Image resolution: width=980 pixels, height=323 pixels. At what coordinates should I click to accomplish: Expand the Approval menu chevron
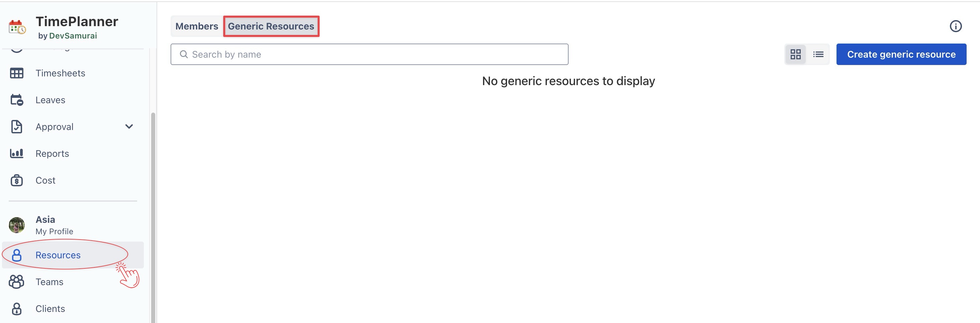[129, 126]
